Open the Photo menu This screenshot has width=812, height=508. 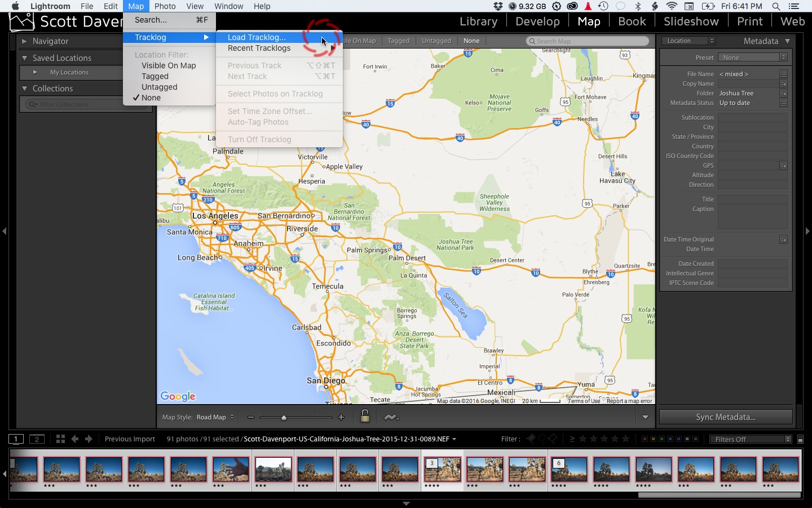165,6
